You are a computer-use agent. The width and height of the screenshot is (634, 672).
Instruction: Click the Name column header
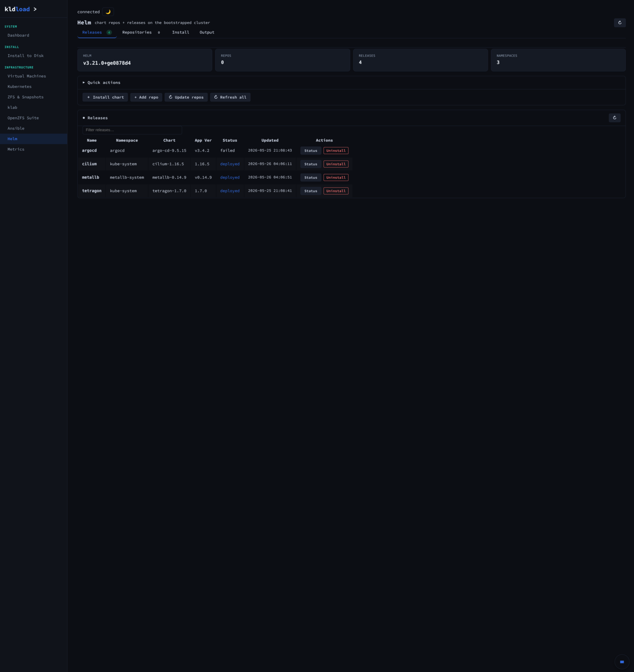coord(91,140)
